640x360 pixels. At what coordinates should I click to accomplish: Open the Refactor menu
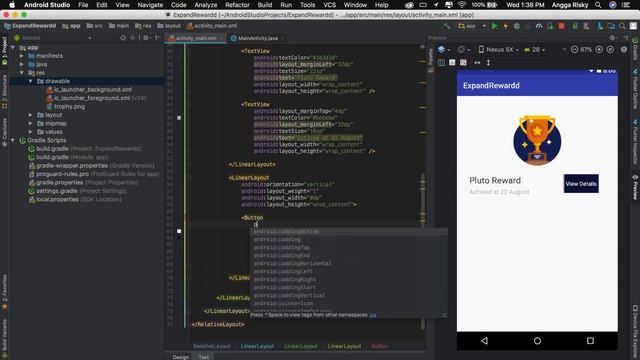click(x=237, y=5)
